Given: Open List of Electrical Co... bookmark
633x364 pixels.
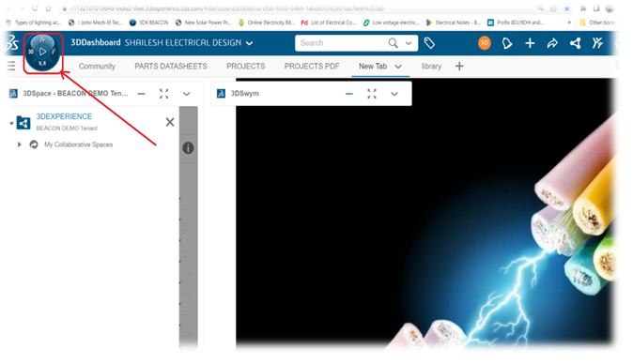Looking at the screenshot, I should tap(329, 23).
